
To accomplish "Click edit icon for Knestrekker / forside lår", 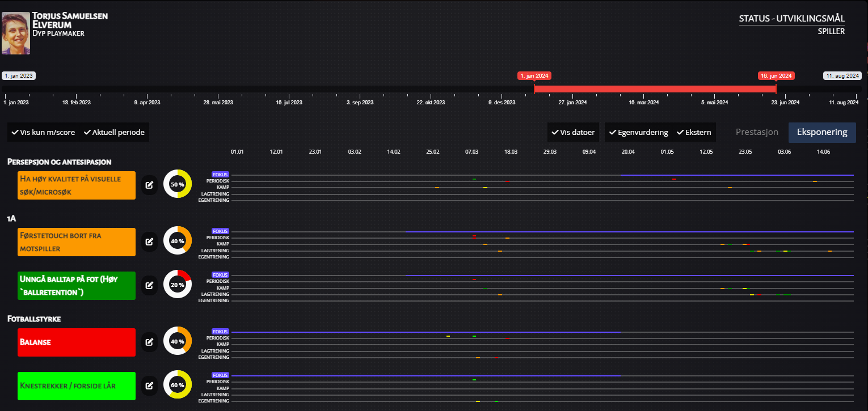I will pyautogui.click(x=149, y=385).
